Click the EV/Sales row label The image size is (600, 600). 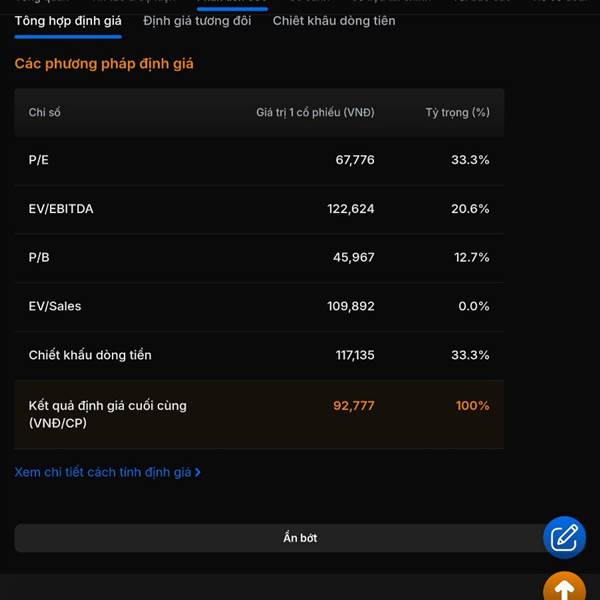pyautogui.click(x=56, y=306)
